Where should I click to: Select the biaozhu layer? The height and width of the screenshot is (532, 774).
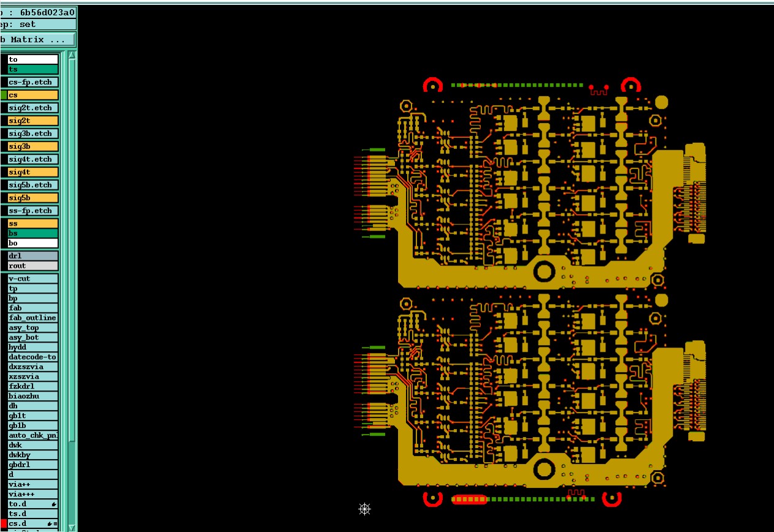(x=33, y=397)
